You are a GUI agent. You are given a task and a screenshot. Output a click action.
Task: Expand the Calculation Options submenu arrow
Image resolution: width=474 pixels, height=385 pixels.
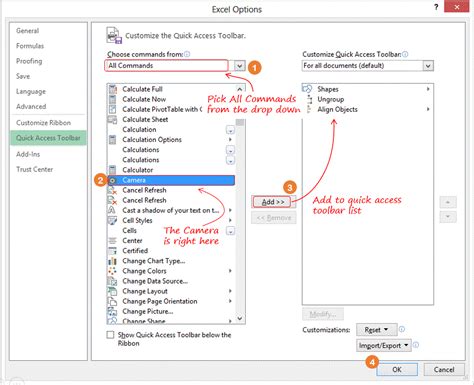click(230, 140)
